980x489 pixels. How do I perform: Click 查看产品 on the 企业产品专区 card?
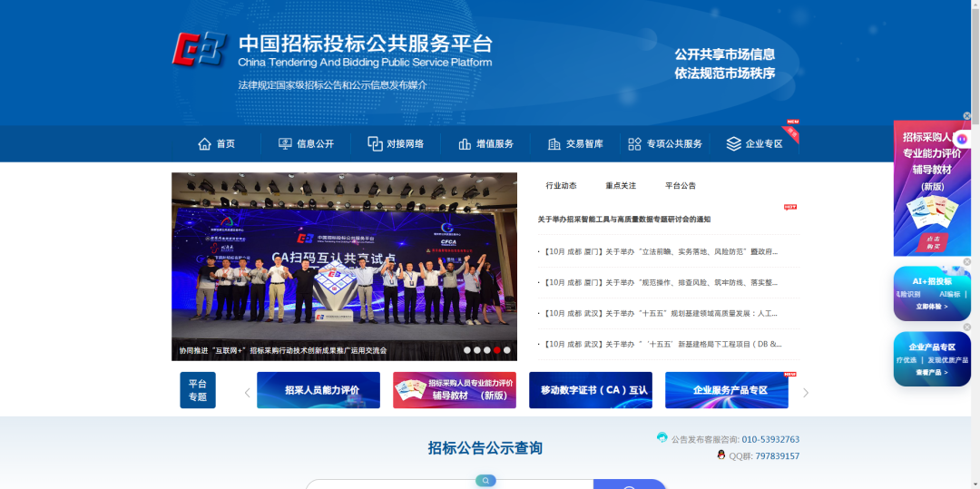pyautogui.click(x=932, y=372)
